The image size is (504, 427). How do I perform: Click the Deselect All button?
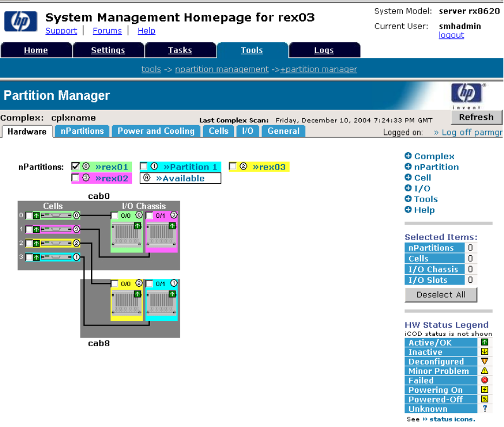coord(441,295)
